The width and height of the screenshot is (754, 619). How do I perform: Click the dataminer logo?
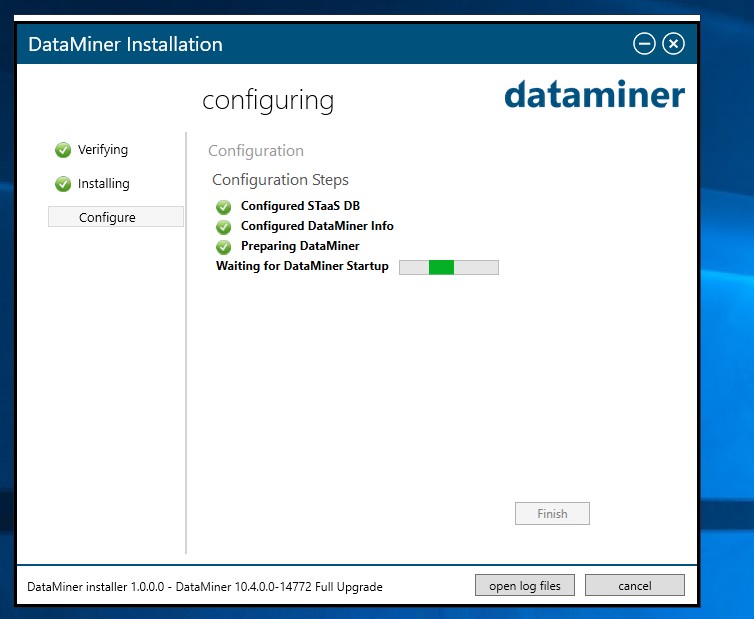(594, 94)
